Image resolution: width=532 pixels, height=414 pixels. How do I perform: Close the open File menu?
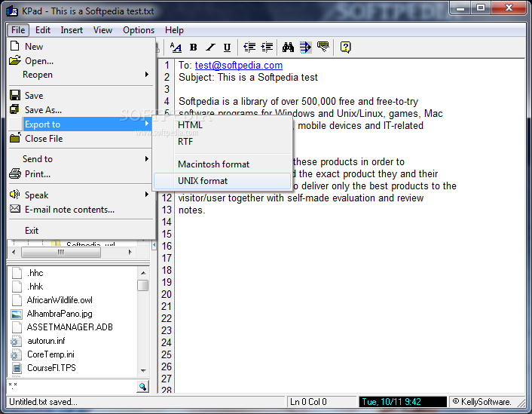tap(18, 30)
